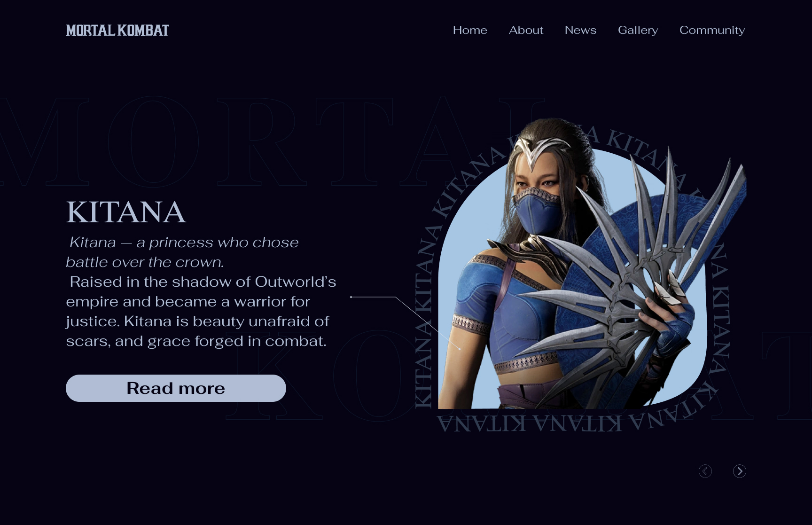Open the Home nav link
The image size is (812, 525).
470,30
